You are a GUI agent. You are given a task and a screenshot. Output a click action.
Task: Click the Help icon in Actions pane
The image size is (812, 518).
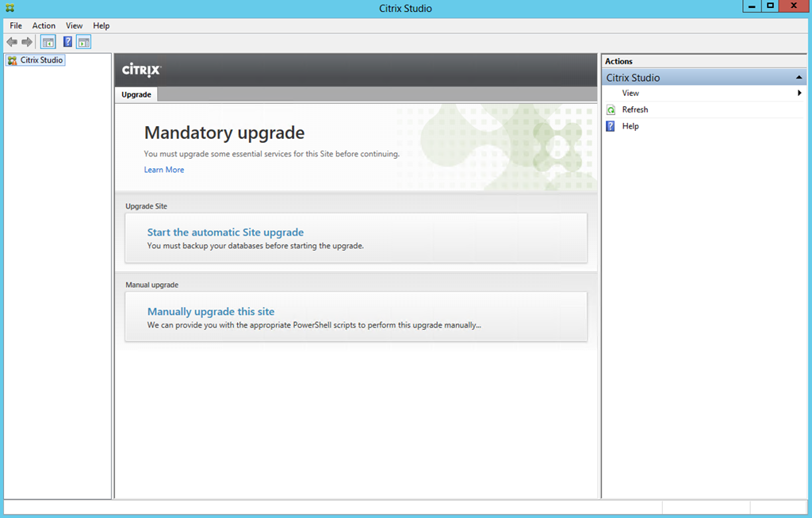pyautogui.click(x=611, y=126)
